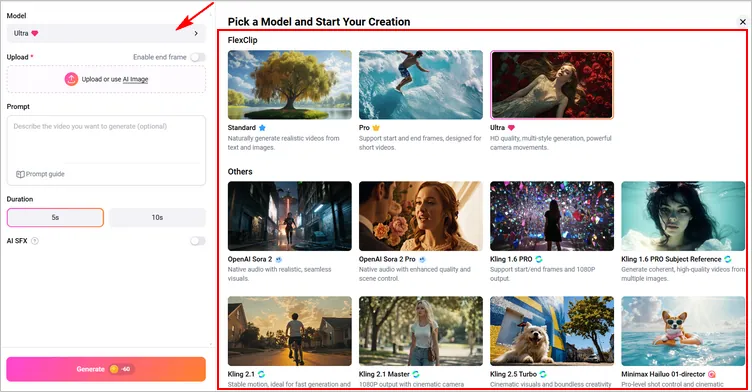
Task: Click the pink heart icon beside Ultra in Model field
Action: tap(35, 34)
